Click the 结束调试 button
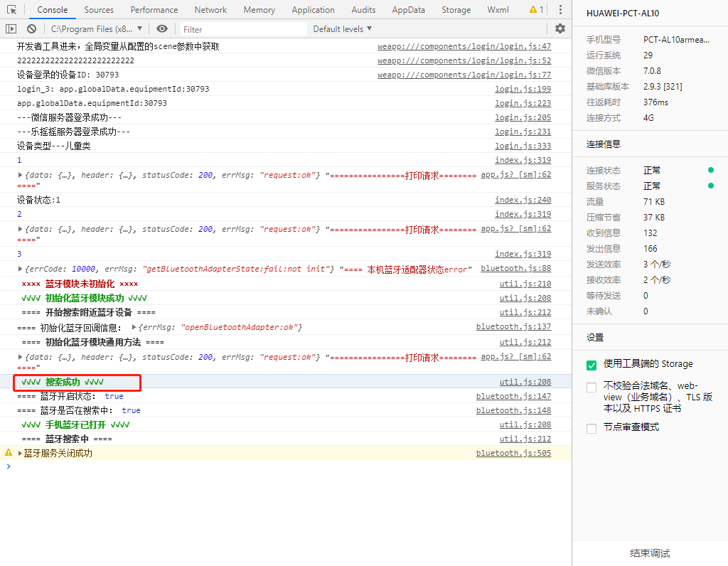This screenshot has width=728, height=566. (650, 553)
